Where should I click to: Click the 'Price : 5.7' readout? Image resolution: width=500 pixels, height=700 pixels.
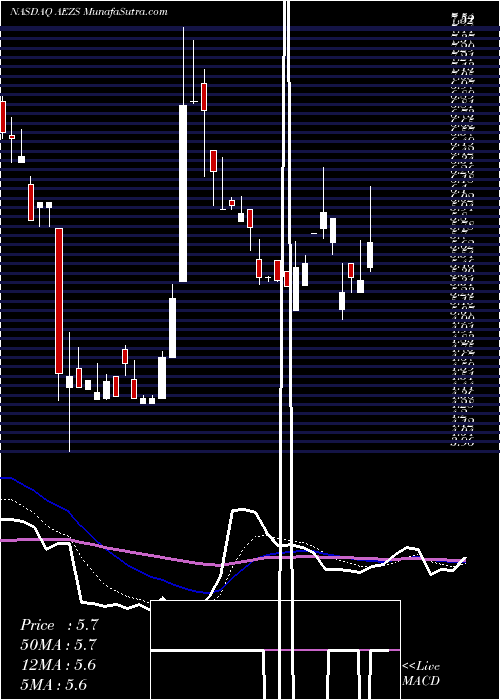(x=58, y=625)
